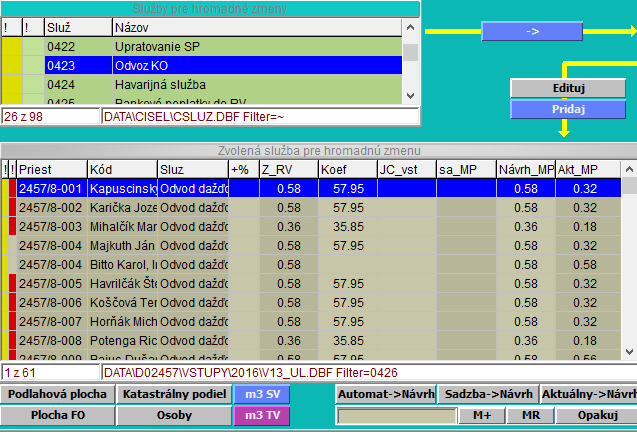Click Automat->Návrh button

[x=386, y=394]
